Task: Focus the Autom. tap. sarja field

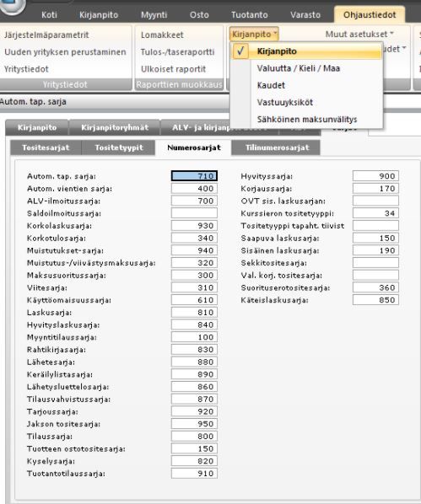Action: pos(194,176)
